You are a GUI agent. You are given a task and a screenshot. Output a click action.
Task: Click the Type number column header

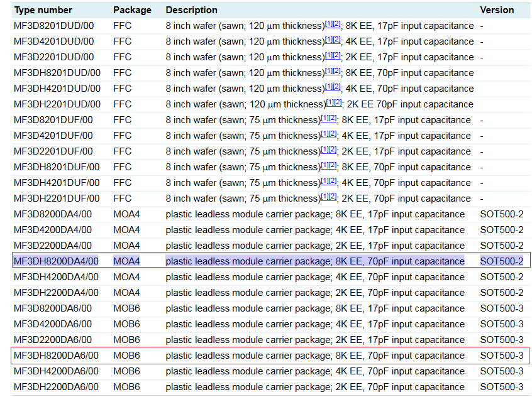coord(43,10)
